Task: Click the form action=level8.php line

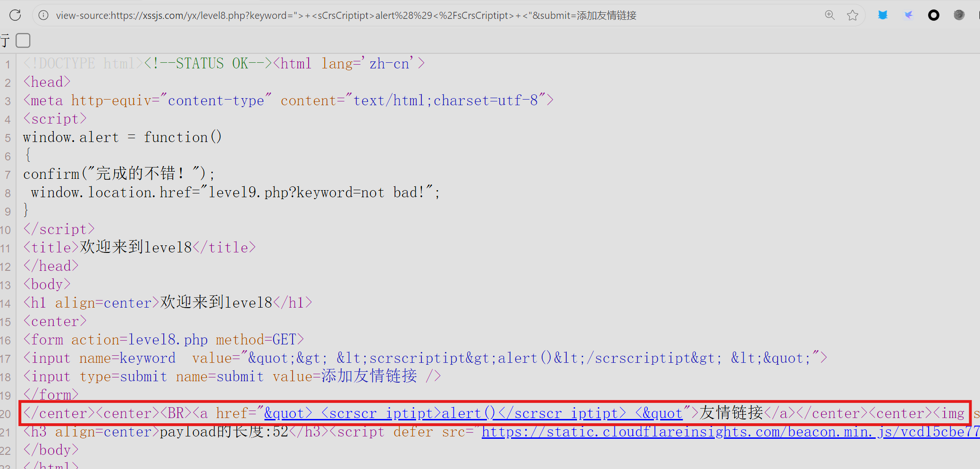Action: click(x=164, y=340)
